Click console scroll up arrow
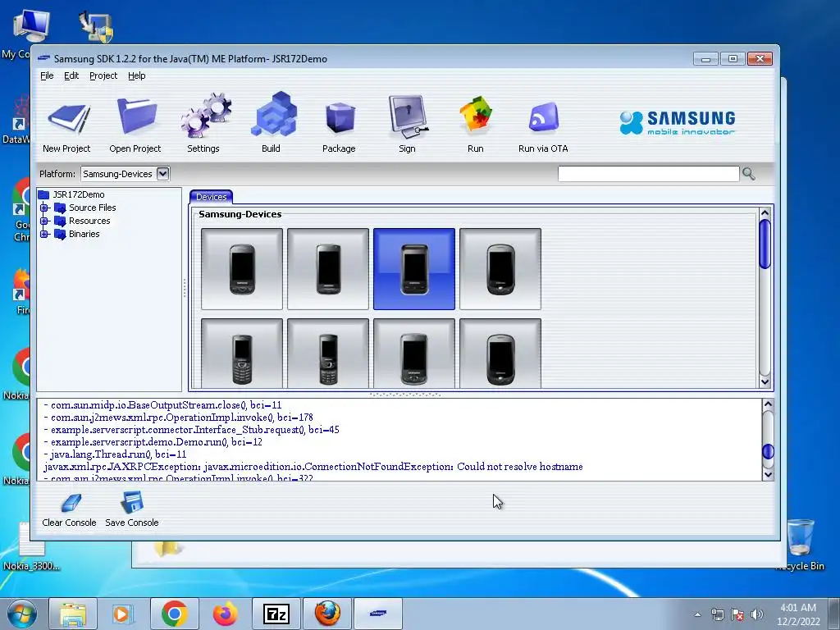This screenshot has width=840, height=630. (x=768, y=404)
